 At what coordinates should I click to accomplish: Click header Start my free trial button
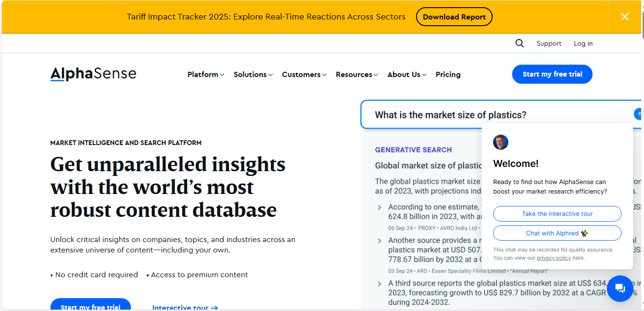[x=552, y=74]
